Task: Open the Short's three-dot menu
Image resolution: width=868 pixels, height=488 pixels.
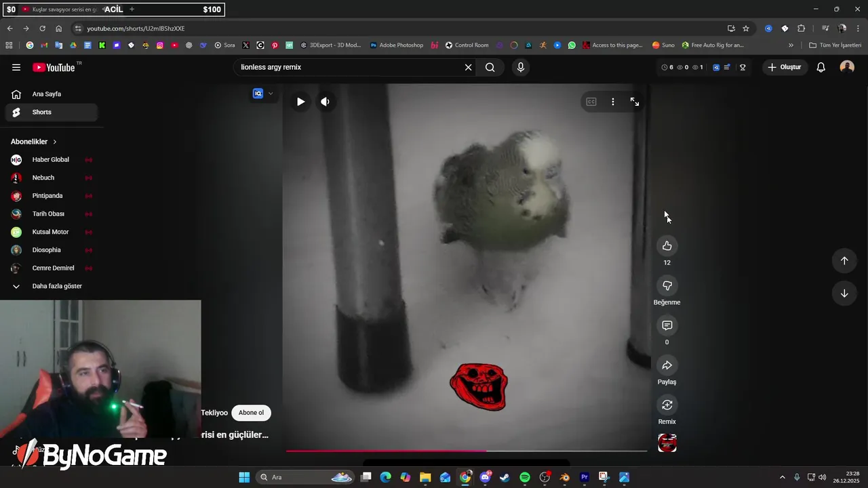Action: coord(613,102)
